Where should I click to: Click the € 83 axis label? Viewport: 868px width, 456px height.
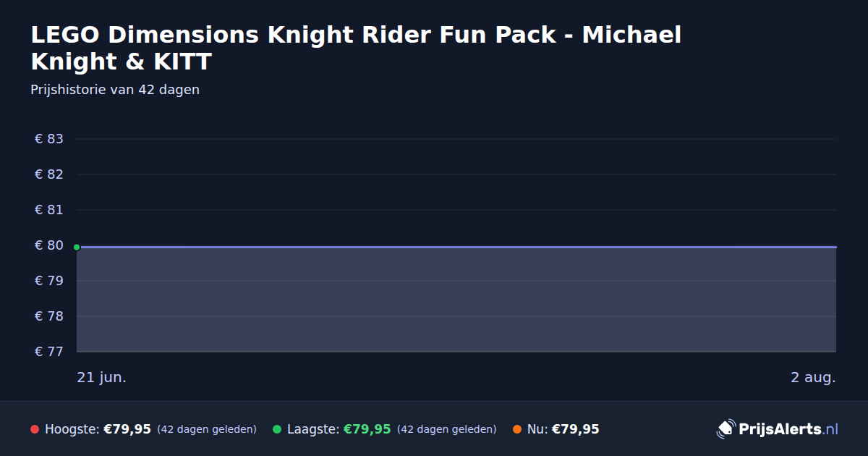pos(49,139)
